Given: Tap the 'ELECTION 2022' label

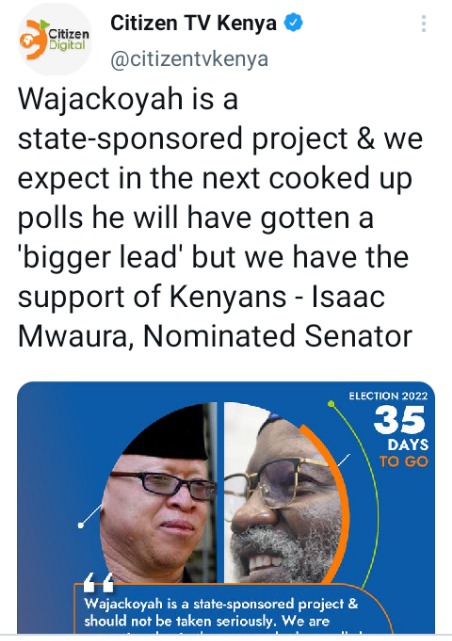Looking at the screenshot, I should 388,396.
